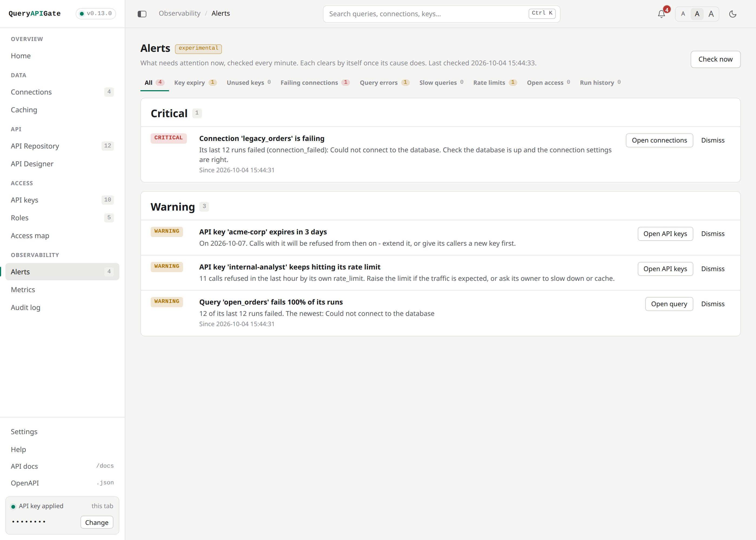Open Caching in the sidebar
756x540 pixels.
[x=62, y=110]
